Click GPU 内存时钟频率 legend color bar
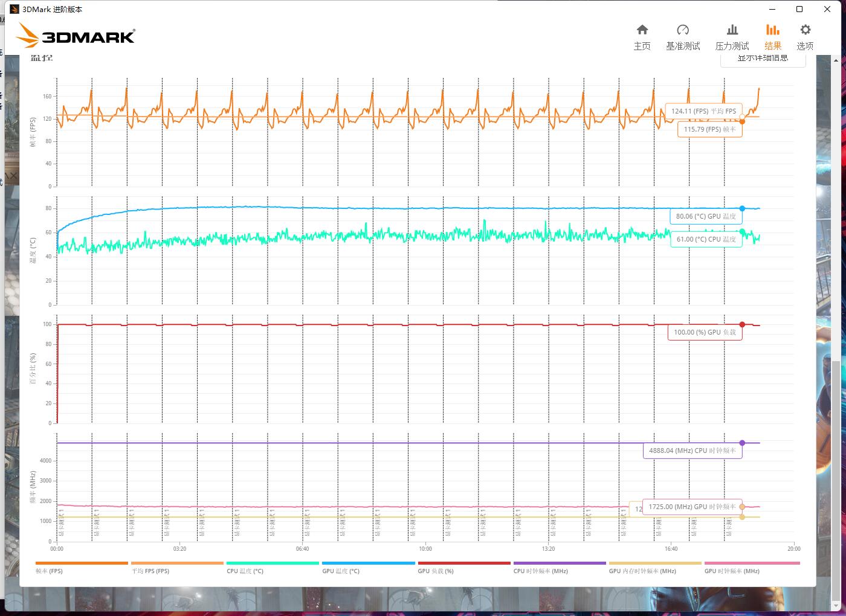The height and width of the screenshot is (616, 846). [655, 563]
